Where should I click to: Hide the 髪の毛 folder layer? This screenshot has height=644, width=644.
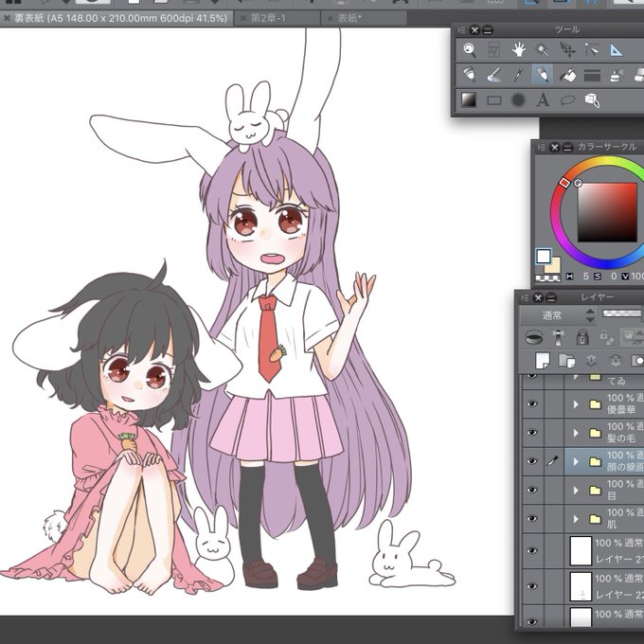click(x=532, y=433)
